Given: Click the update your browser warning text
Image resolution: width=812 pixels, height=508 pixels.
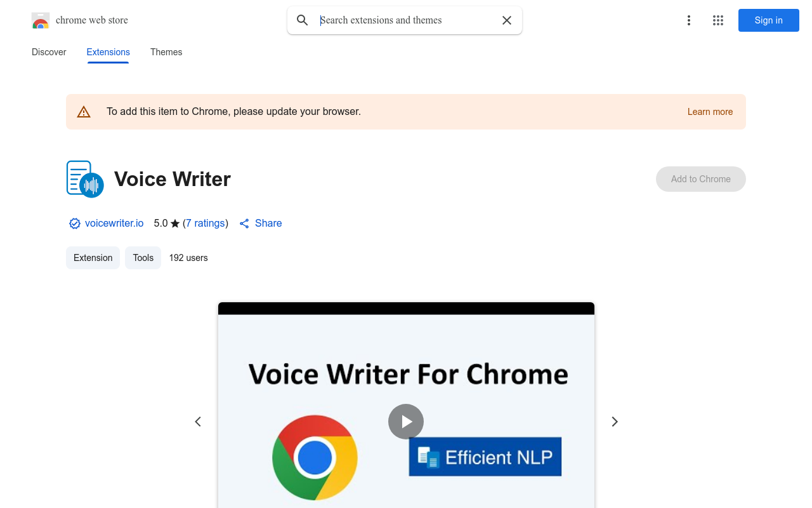Looking at the screenshot, I should (233, 112).
